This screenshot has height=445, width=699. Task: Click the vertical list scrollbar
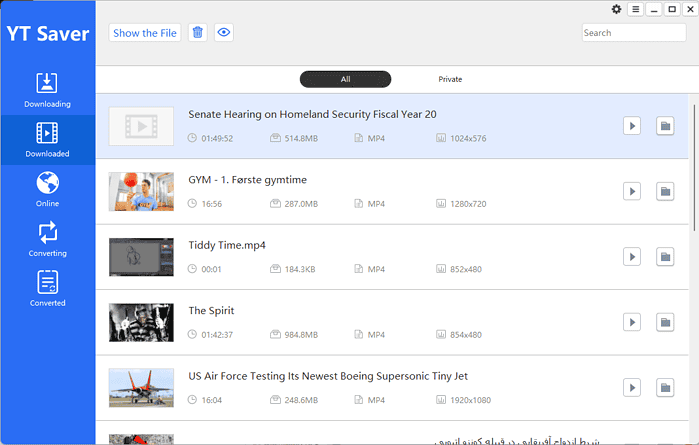pos(694,167)
